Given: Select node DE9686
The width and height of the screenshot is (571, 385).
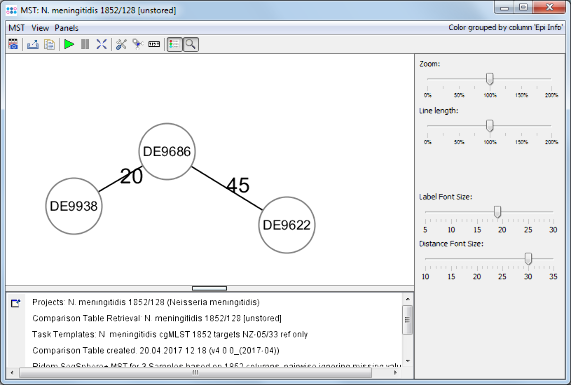Looking at the screenshot, I should tap(167, 152).
